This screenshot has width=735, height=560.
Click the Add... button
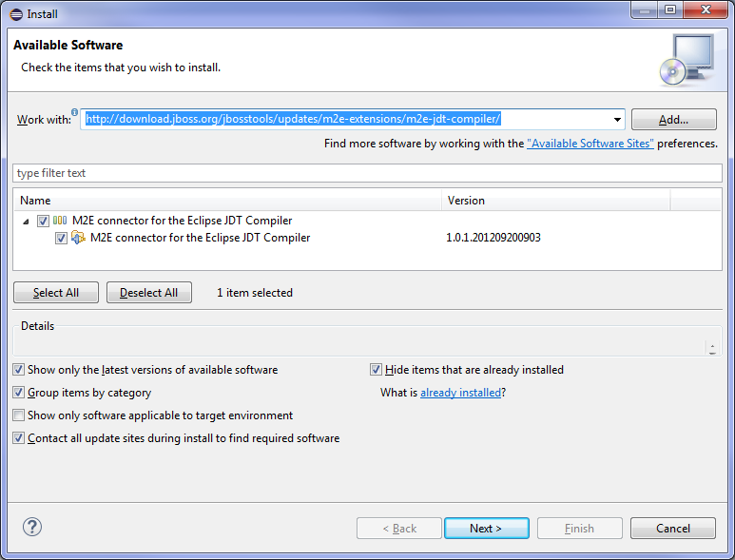coord(673,120)
